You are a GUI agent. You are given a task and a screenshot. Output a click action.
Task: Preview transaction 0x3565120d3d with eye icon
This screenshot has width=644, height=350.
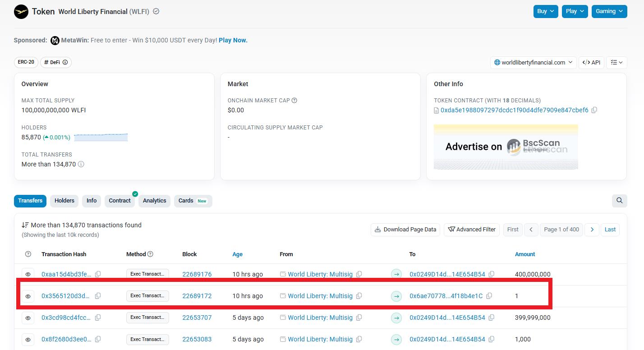coord(28,296)
